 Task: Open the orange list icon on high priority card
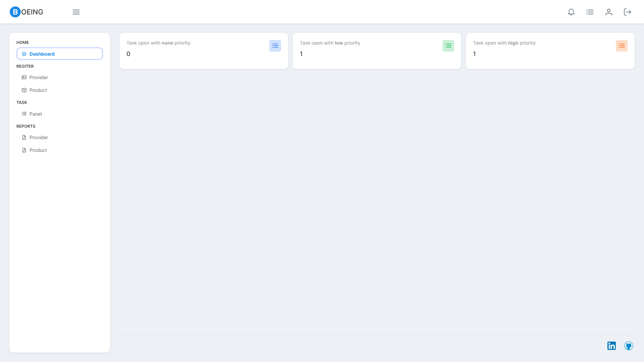tap(622, 46)
